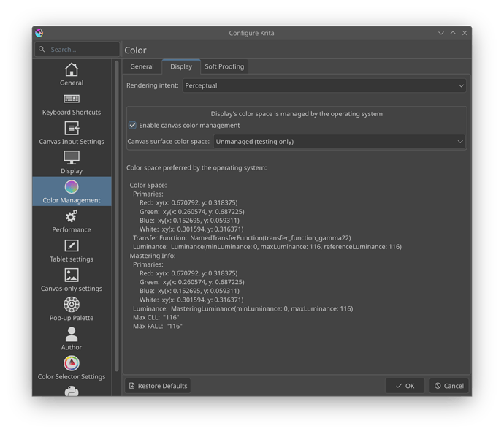Viewport: 504px width, 434px height.
Task: Click the 'Rendering intent:' label
Action: [153, 85]
